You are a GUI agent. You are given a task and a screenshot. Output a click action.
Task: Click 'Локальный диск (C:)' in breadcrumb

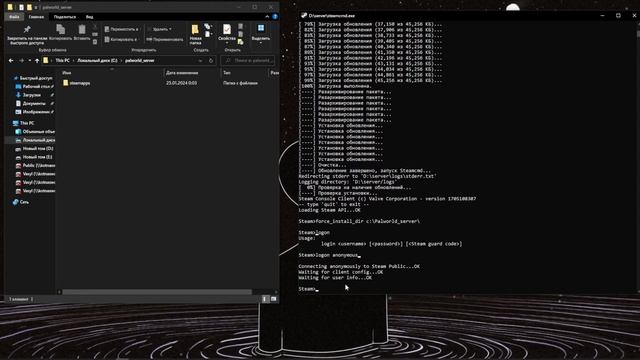(x=97, y=60)
